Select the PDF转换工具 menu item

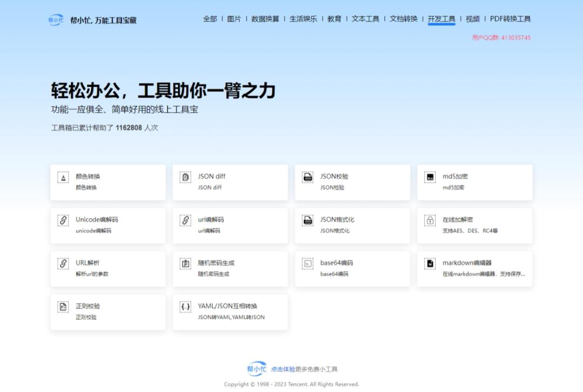(x=510, y=18)
